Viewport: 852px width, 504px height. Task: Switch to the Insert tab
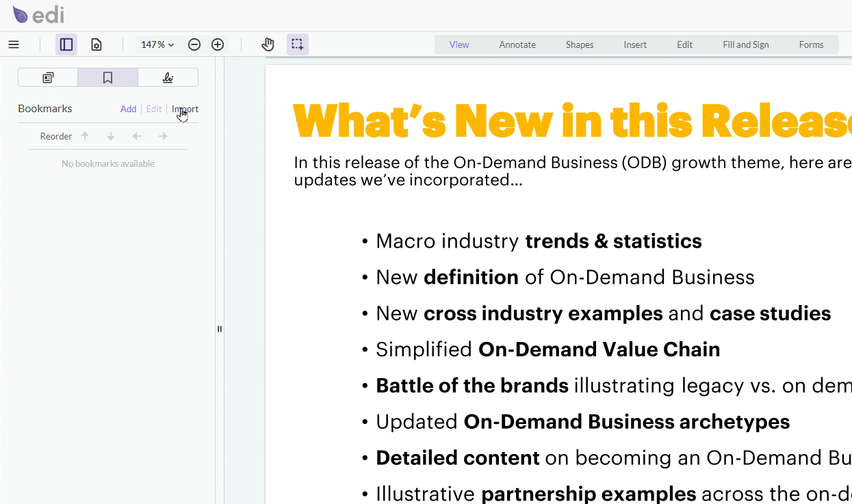(635, 44)
